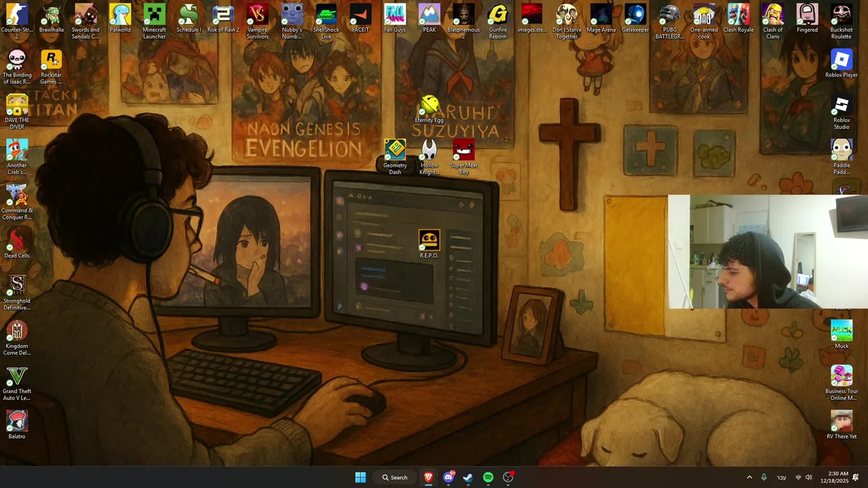Select the Mage Arena shortcut

601,18
